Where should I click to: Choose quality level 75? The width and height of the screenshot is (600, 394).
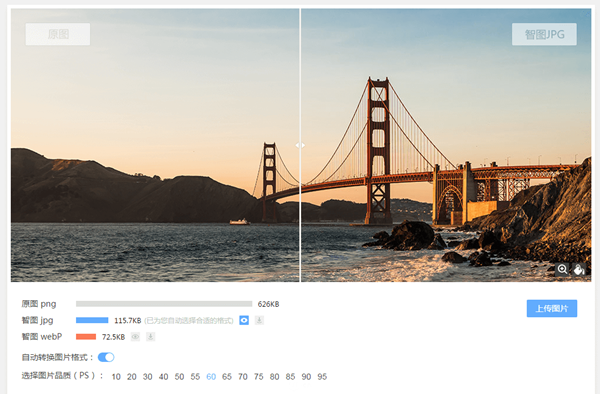pyautogui.click(x=259, y=377)
